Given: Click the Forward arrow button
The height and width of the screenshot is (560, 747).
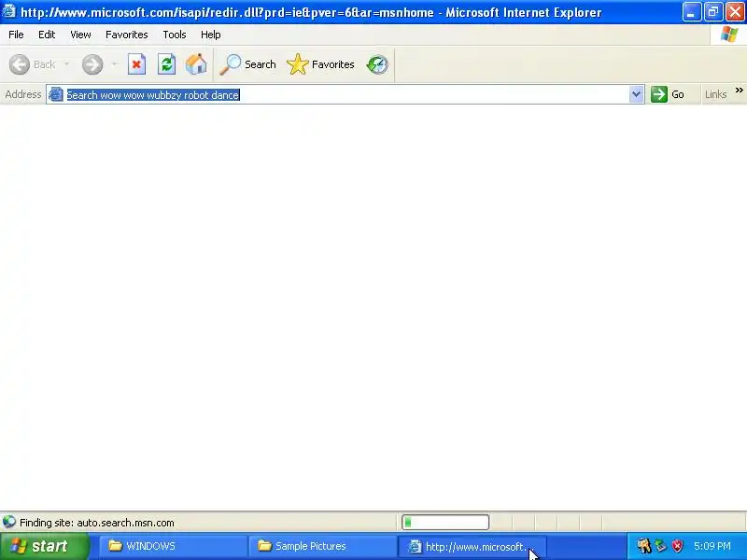Looking at the screenshot, I should point(92,64).
